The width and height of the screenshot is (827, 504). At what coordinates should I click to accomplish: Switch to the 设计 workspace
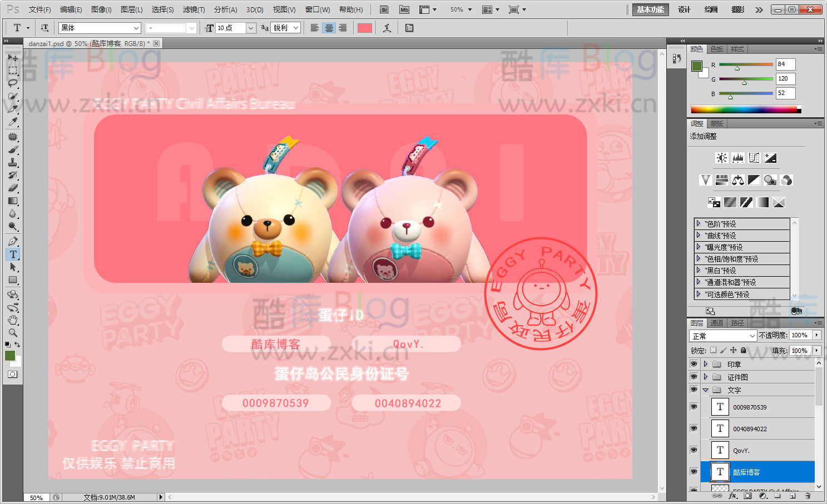coord(684,9)
